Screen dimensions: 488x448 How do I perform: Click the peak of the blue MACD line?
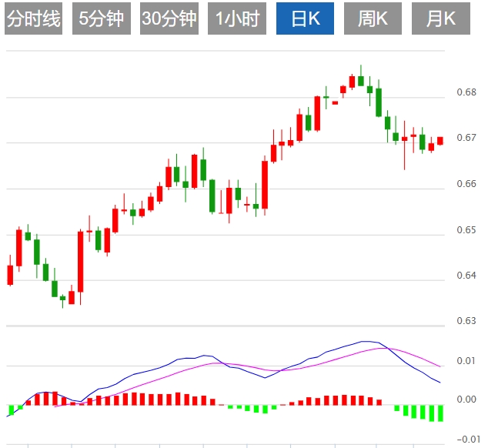tap(366, 341)
